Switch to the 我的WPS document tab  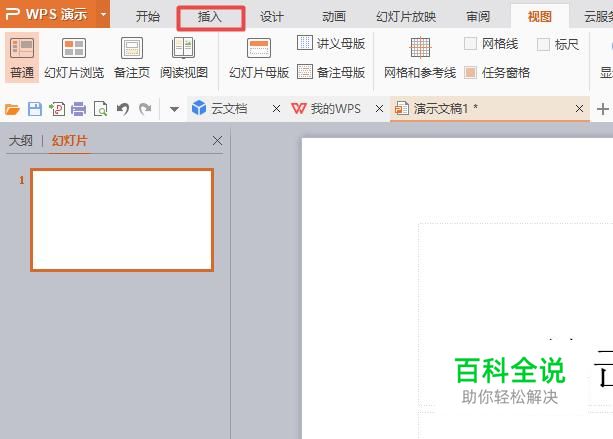(336, 108)
